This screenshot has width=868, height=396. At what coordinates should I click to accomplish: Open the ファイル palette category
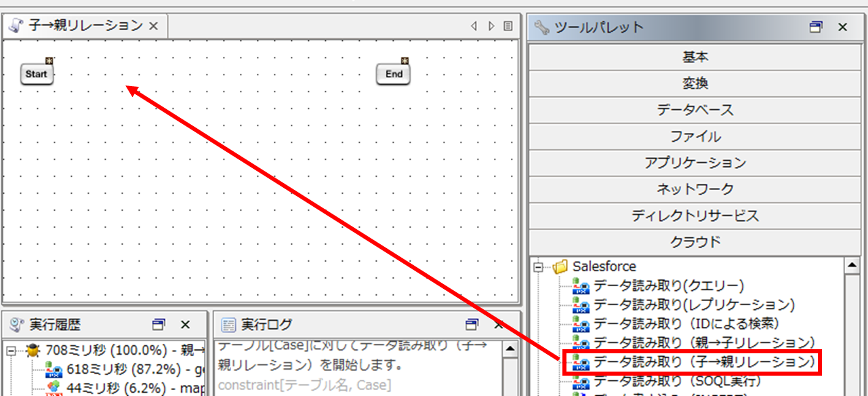pos(695,136)
